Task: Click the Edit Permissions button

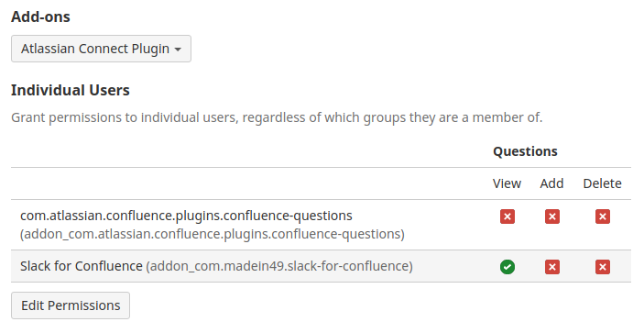Action: coord(71,305)
